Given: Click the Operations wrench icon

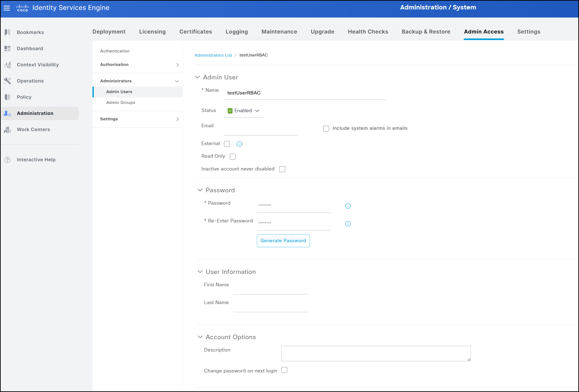Looking at the screenshot, I should [7, 81].
